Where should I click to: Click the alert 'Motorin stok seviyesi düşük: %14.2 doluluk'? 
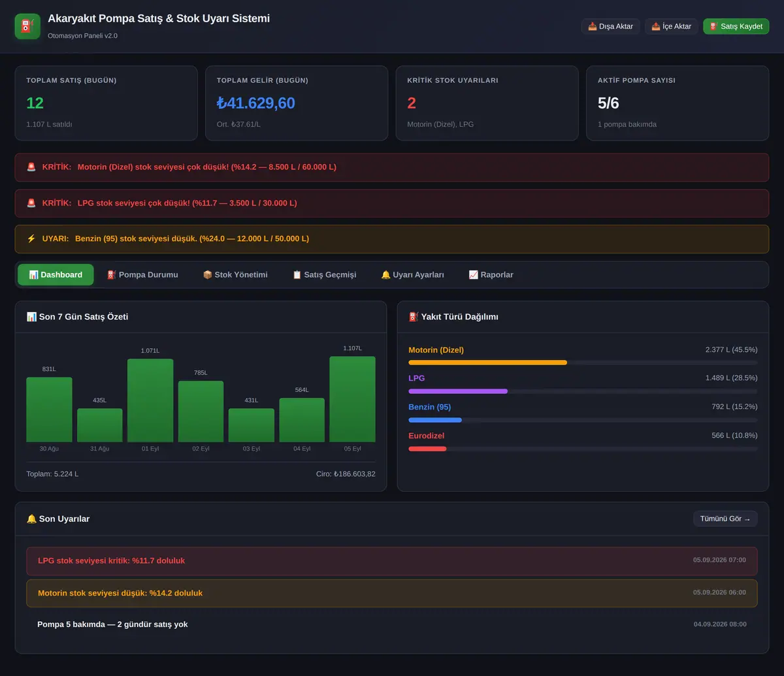[x=392, y=594]
